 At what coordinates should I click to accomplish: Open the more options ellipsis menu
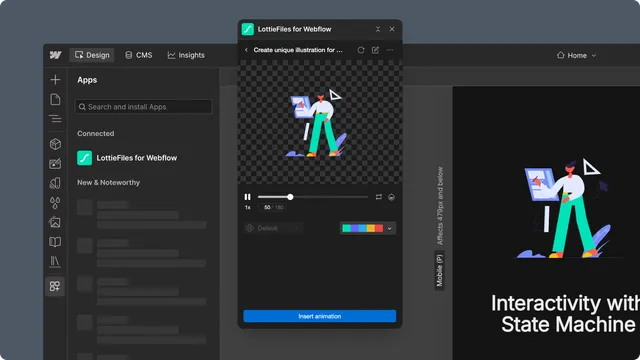coord(390,50)
